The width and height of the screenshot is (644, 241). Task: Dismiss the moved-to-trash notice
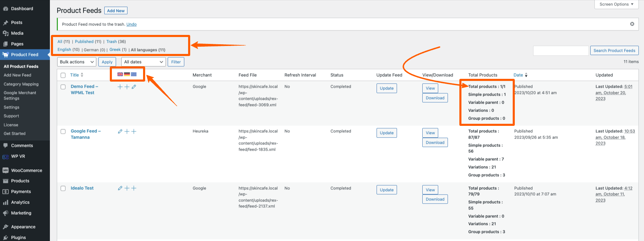click(632, 24)
